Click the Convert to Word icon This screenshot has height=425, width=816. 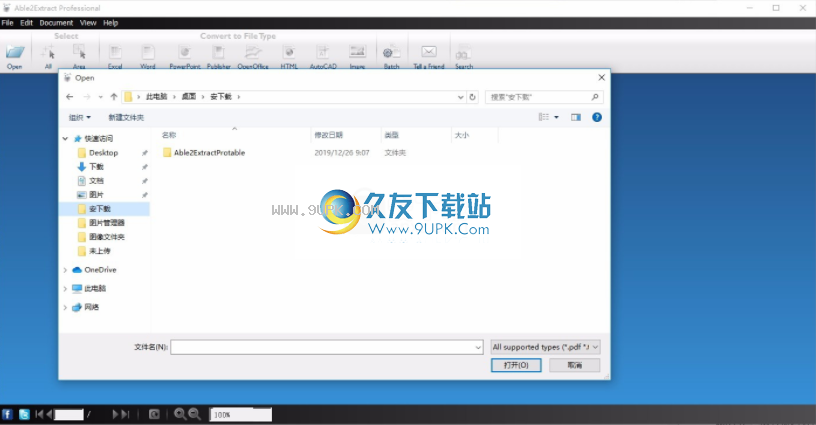(148, 52)
